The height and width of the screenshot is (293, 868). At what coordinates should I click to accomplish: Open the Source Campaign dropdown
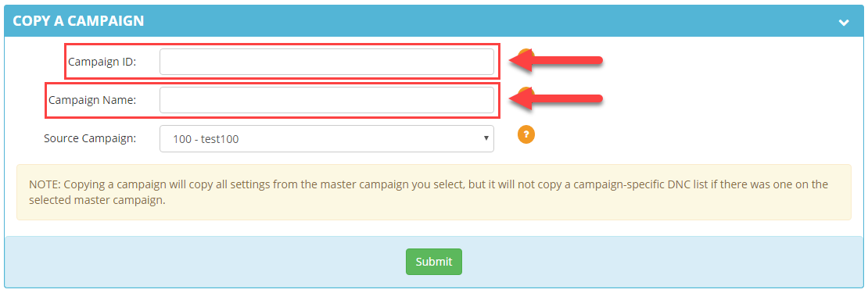tap(327, 139)
